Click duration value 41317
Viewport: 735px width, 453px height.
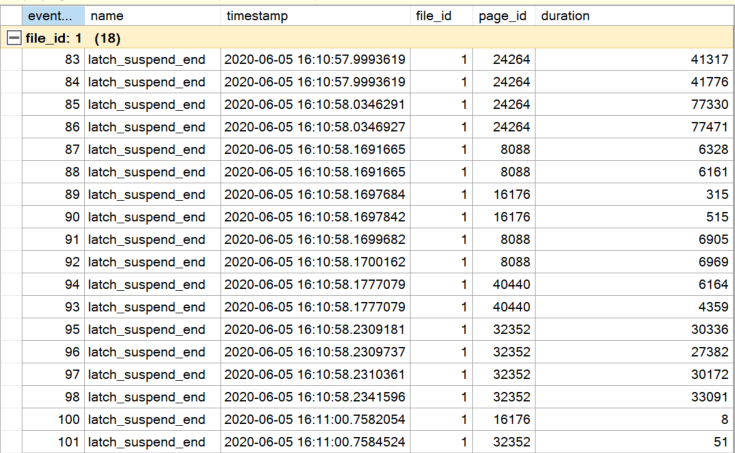pyautogui.click(x=710, y=60)
